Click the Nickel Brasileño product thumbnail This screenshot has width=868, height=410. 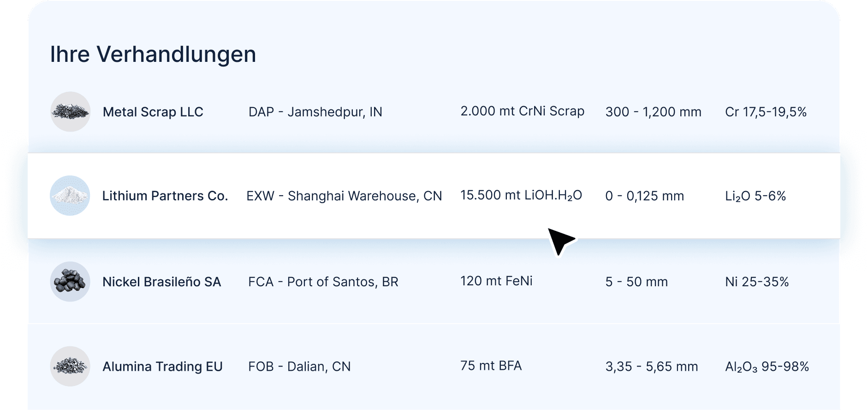click(x=70, y=282)
